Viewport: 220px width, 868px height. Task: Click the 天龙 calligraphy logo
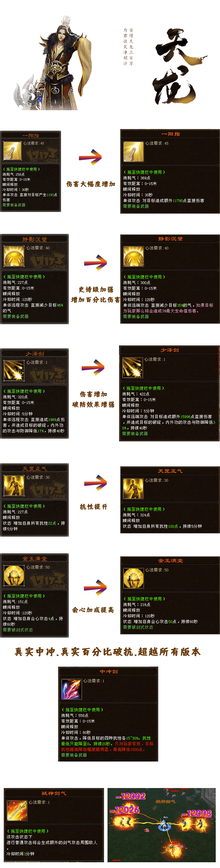click(175, 66)
